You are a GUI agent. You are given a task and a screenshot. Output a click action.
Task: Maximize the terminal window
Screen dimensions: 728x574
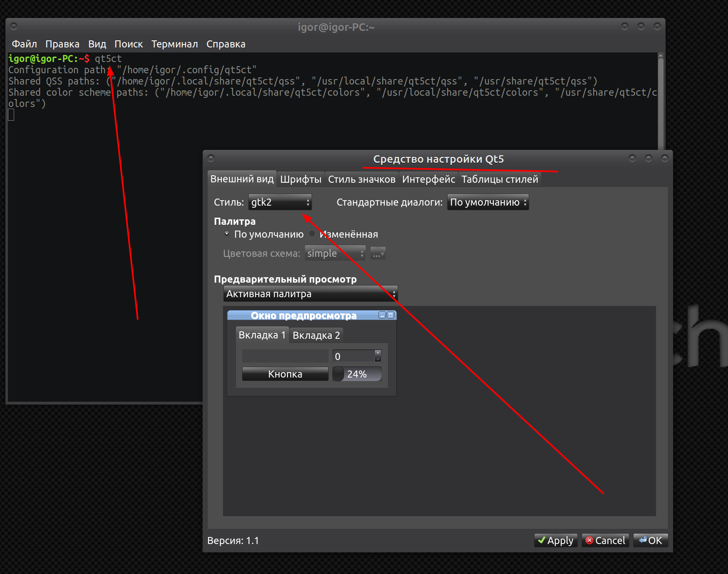tap(641, 26)
